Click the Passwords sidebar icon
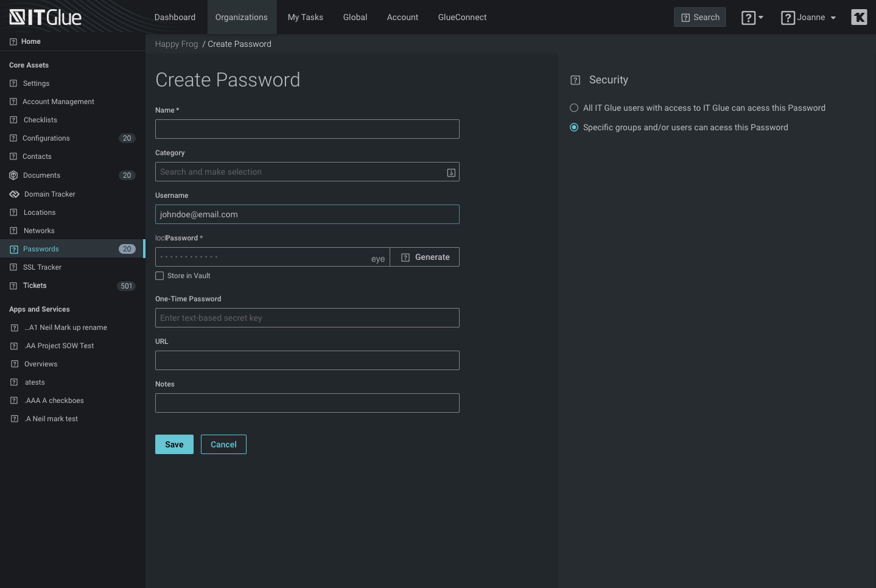Image resolution: width=876 pixels, height=588 pixels. (14, 249)
